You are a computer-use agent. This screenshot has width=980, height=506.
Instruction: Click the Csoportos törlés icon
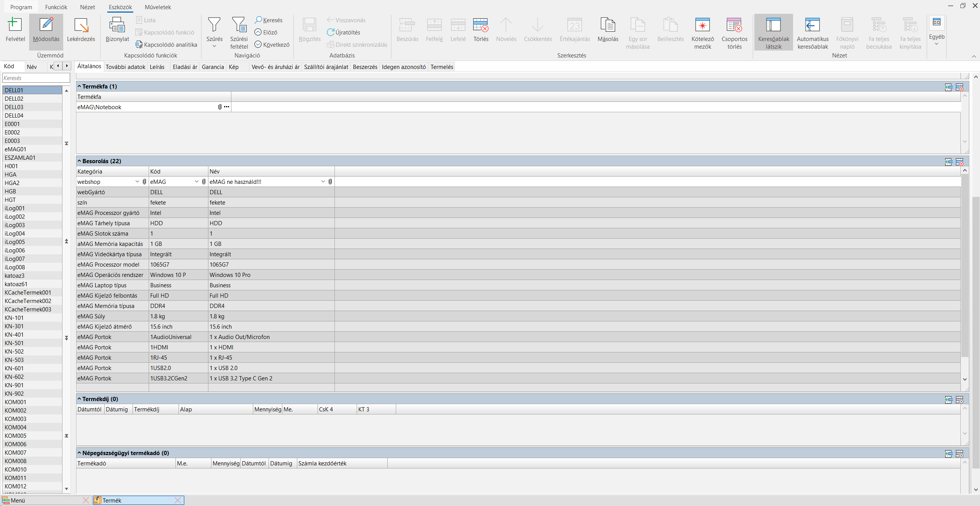[734, 25]
